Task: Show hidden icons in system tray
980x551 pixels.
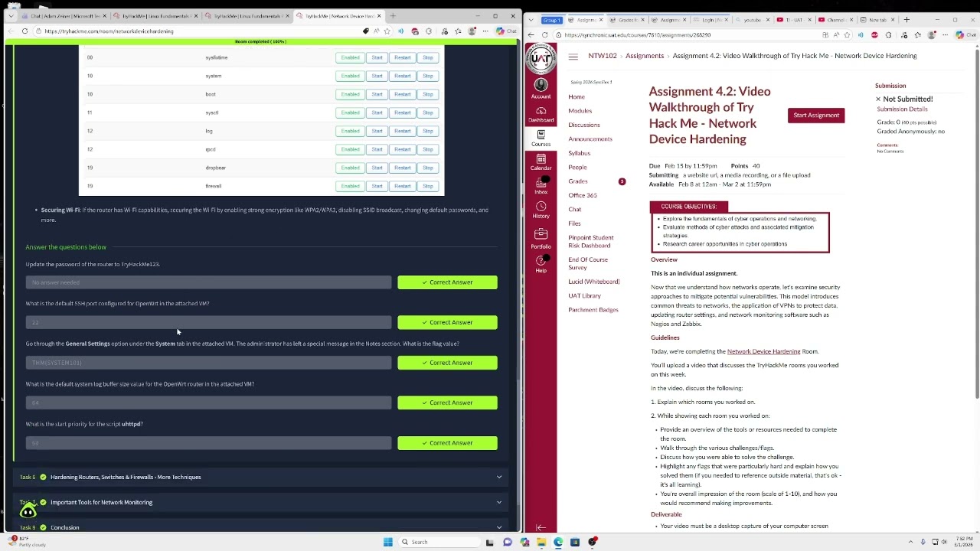Action: (x=910, y=542)
